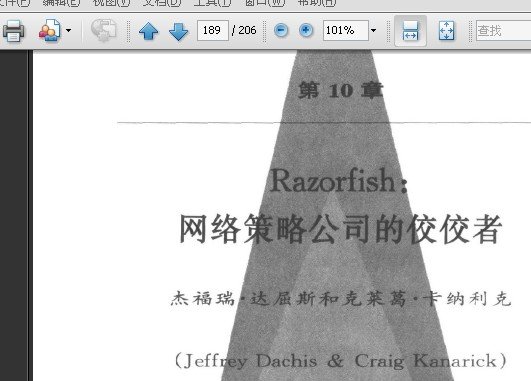Open the 编辑(E) menu

click(61, 3)
